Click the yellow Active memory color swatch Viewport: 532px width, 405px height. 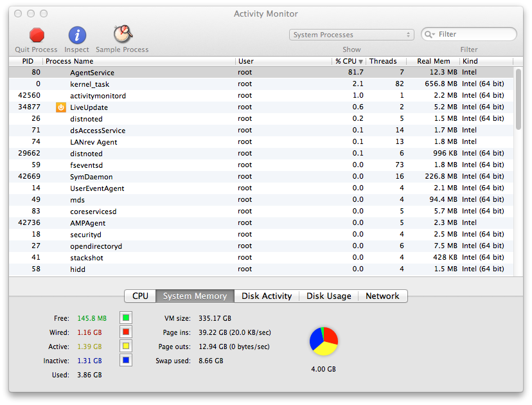(126, 346)
